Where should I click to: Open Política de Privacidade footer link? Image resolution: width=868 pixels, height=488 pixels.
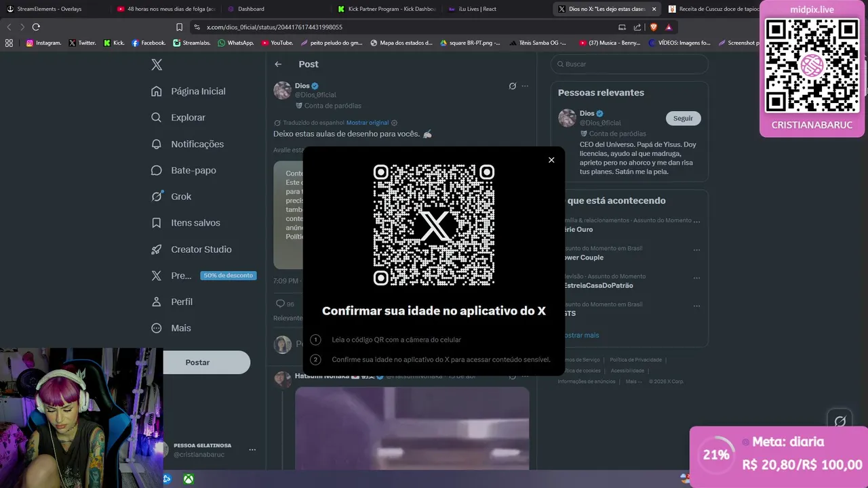(635, 360)
